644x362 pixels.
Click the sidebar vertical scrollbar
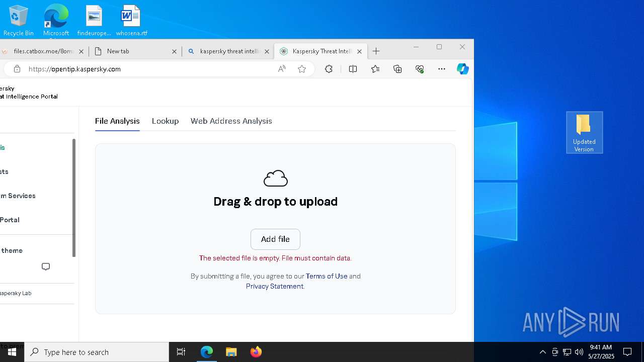click(x=74, y=198)
